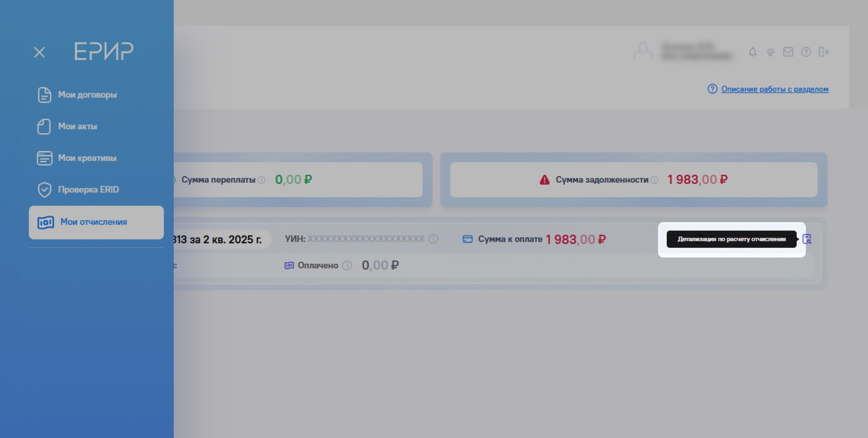Click the lightbulb ideas icon

pos(770,52)
